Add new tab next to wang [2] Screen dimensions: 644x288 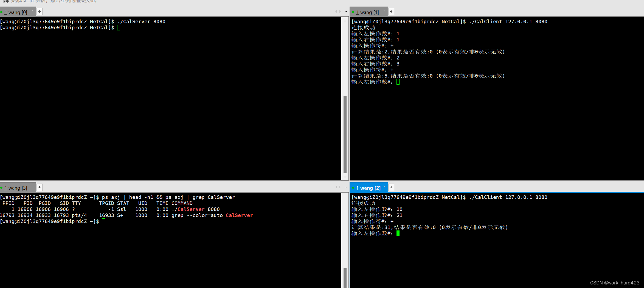click(391, 187)
